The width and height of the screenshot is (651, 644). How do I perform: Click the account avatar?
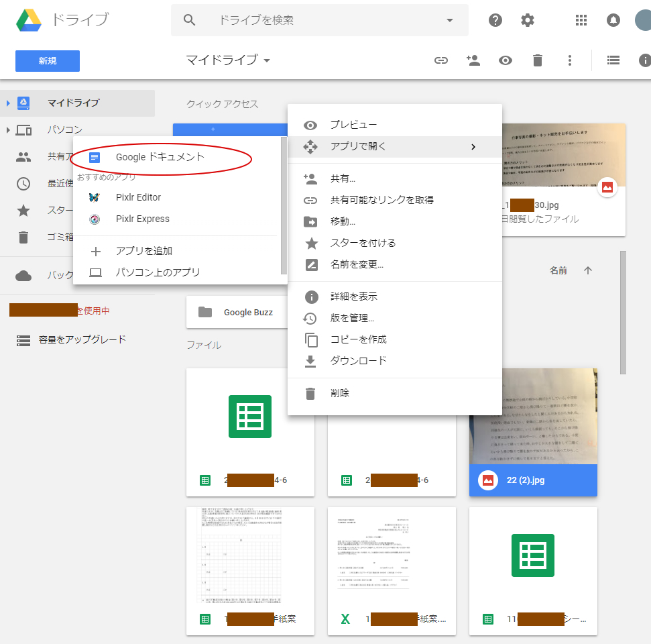[x=643, y=20]
